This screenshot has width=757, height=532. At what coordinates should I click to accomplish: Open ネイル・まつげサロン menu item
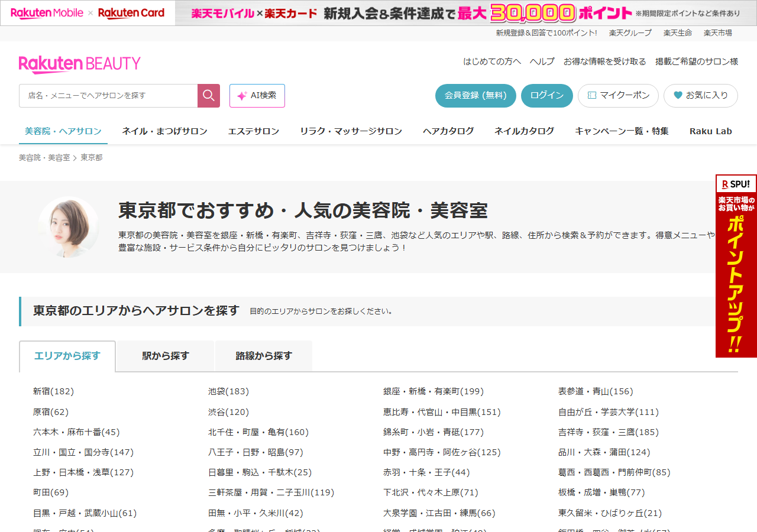pos(164,131)
